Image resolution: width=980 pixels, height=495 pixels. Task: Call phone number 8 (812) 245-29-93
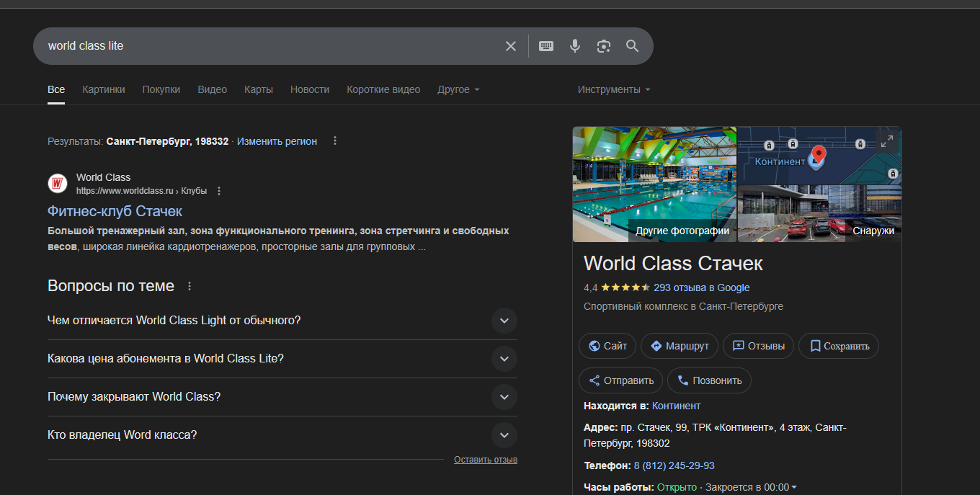pyautogui.click(x=674, y=465)
